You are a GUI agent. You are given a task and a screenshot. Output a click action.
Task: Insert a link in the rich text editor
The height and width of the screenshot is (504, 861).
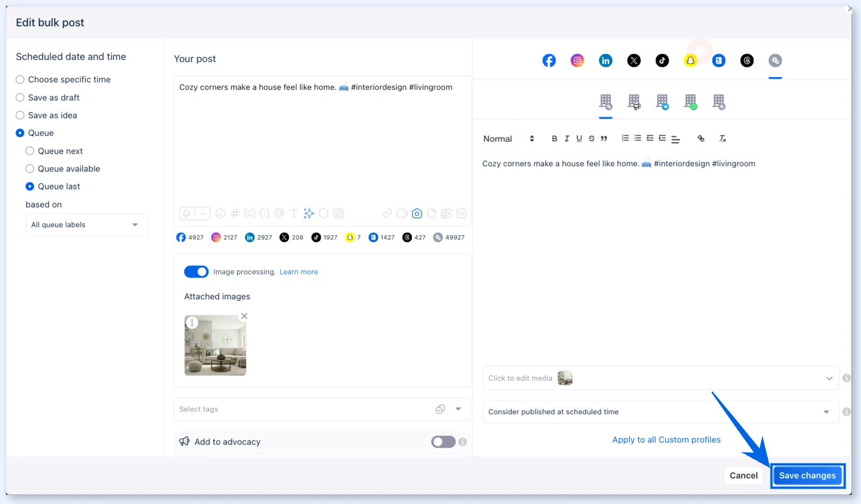pos(701,138)
